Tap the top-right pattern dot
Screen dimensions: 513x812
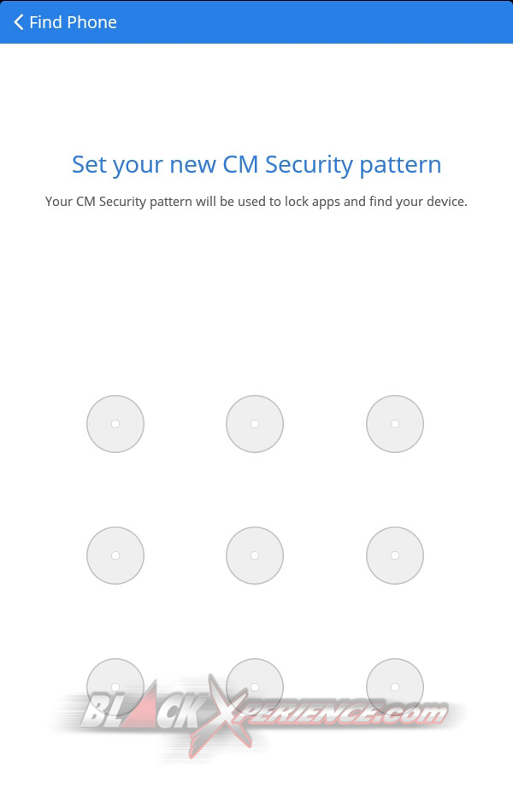click(x=394, y=423)
